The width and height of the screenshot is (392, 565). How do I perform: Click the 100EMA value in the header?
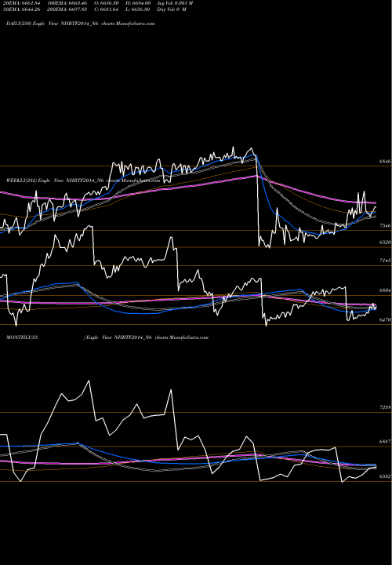(67, 3)
